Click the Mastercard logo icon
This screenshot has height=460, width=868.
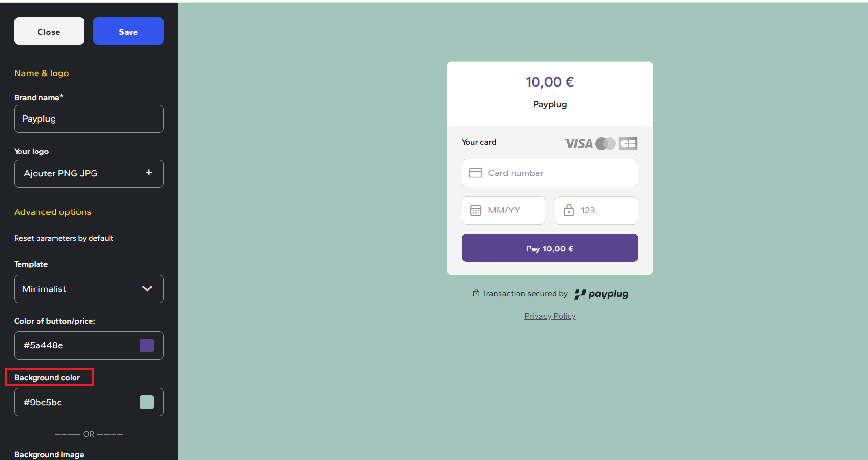[x=606, y=144]
